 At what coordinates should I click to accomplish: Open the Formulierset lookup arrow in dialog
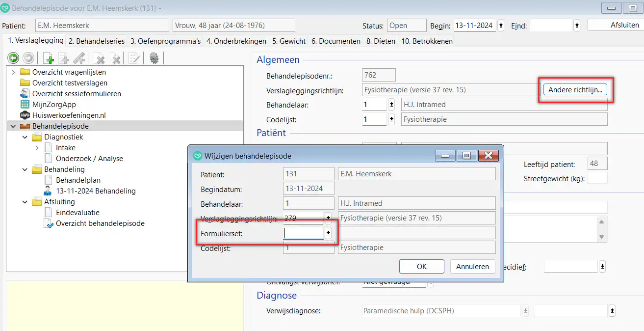click(x=329, y=233)
